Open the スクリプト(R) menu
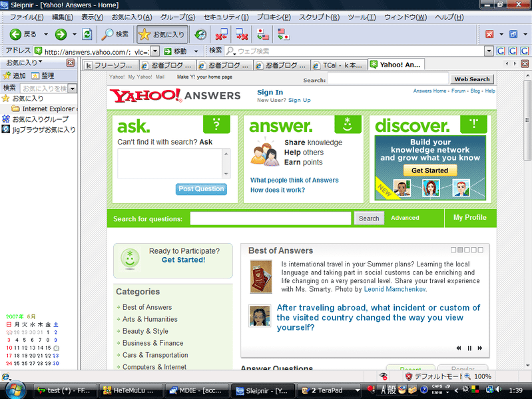Image resolution: width=532 pixels, height=399 pixels. 320,17
